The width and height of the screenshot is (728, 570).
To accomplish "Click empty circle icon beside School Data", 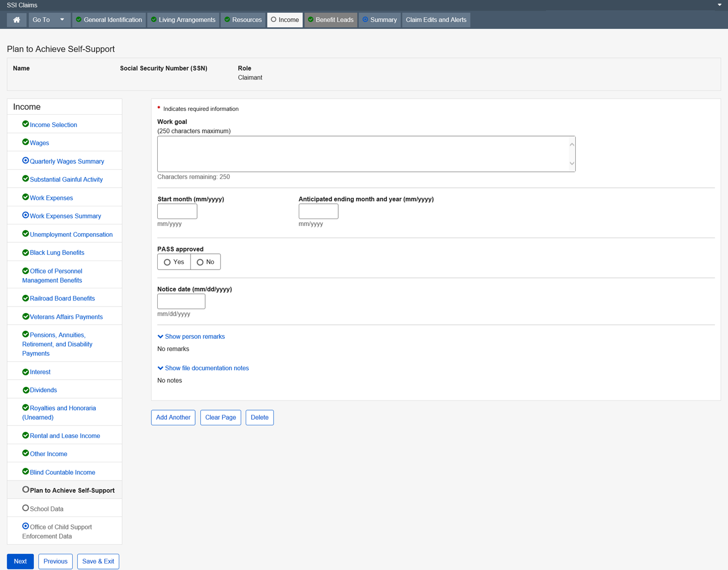I will coord(25,508).
